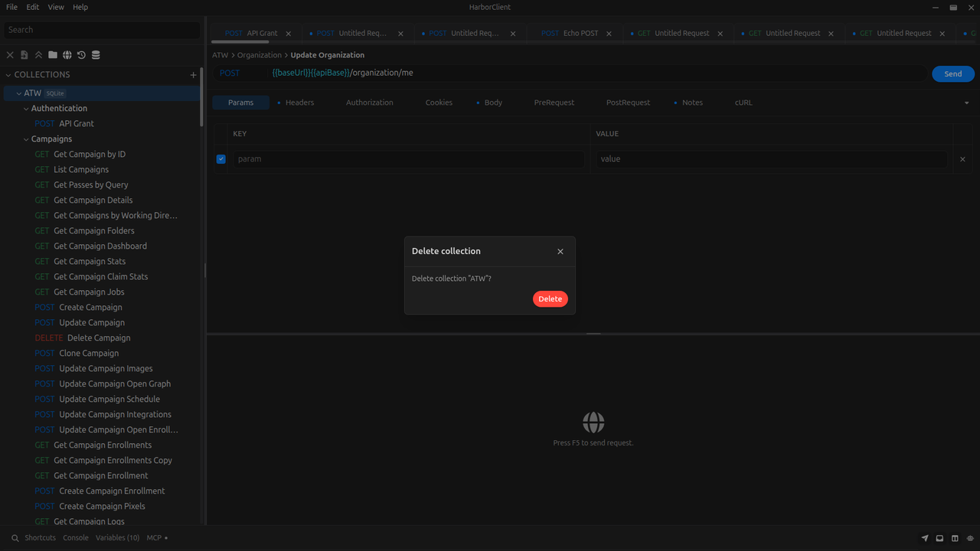Open the DELETE Delete Campaign request
The height and width of the screenshot is (551, 980).
(101, 338)
